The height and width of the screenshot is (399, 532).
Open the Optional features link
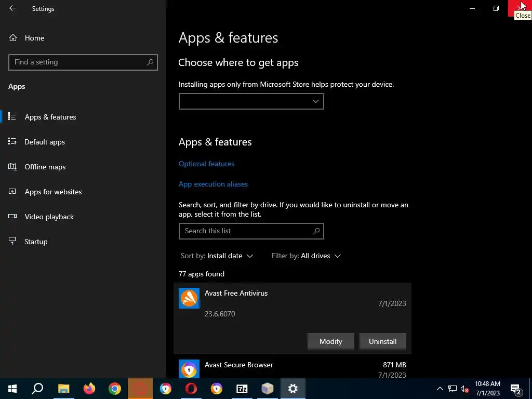point(206,164)
